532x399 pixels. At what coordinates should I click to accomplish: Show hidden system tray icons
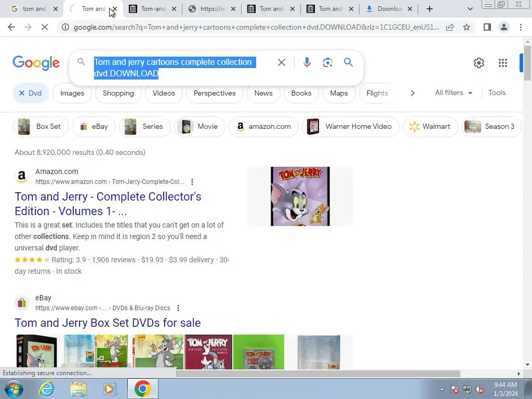pos(442,390)
